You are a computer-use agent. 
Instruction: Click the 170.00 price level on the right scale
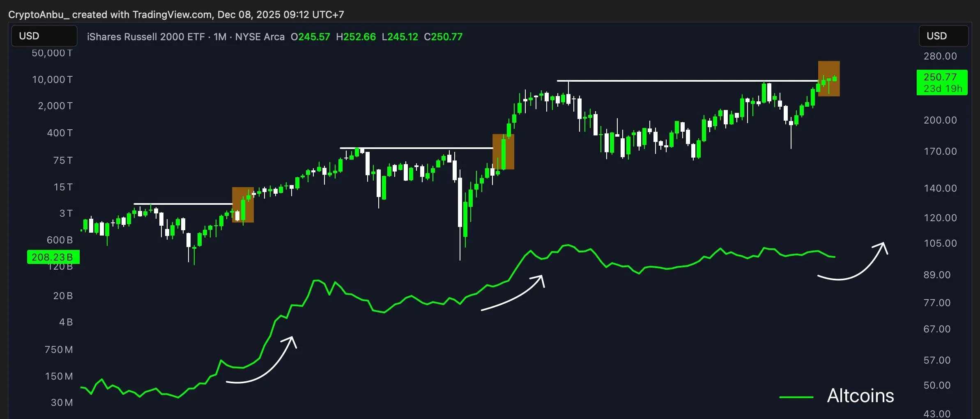point(940,151)
